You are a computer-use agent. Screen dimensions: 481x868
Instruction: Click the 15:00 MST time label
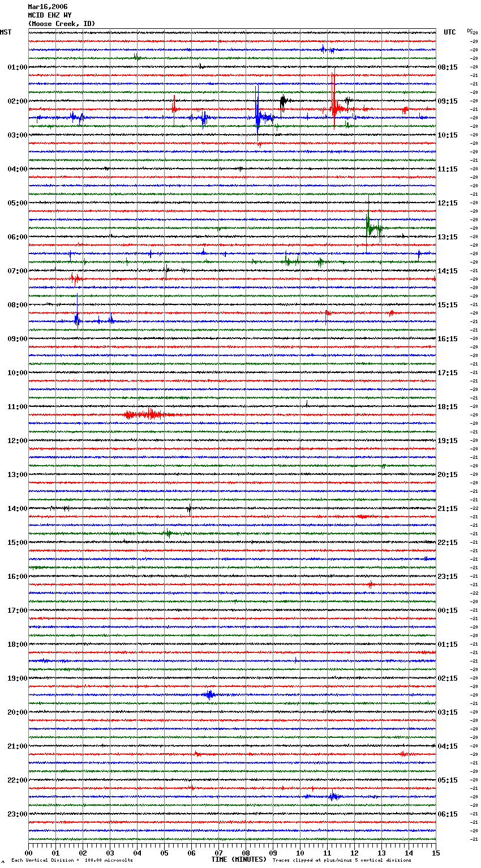(17, 543)
